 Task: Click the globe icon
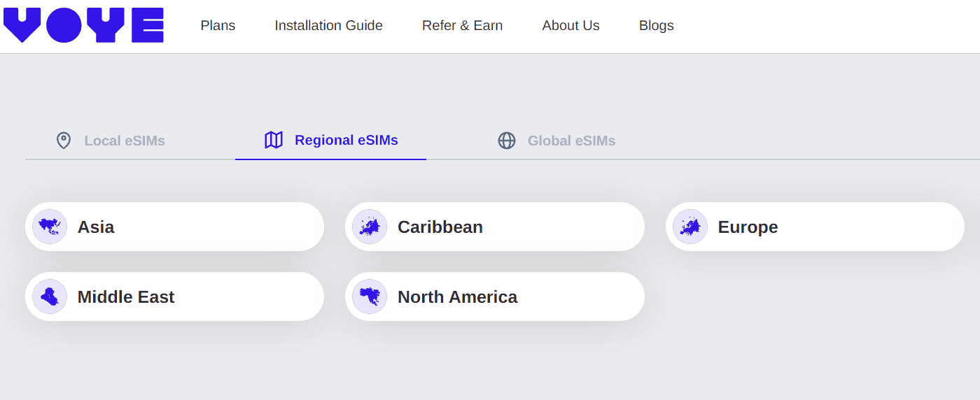click(507, 141)
